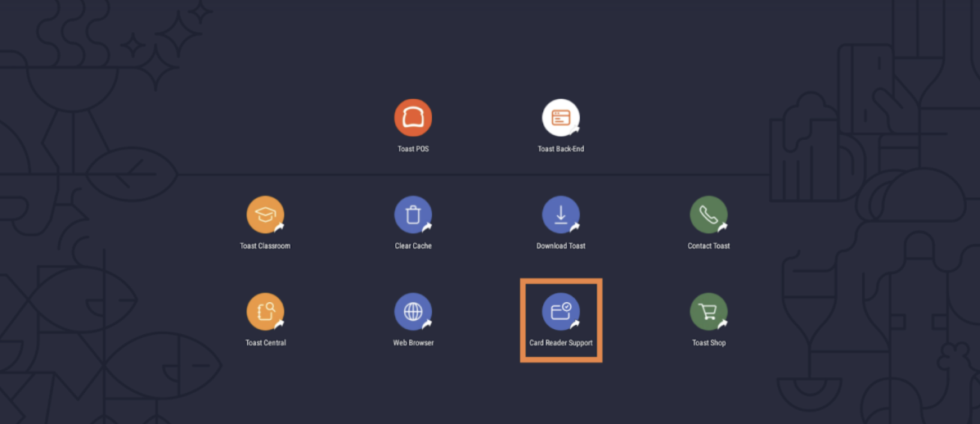Select the "Toast Classroom" label text
Screen dimensions: 980x424
265,246
